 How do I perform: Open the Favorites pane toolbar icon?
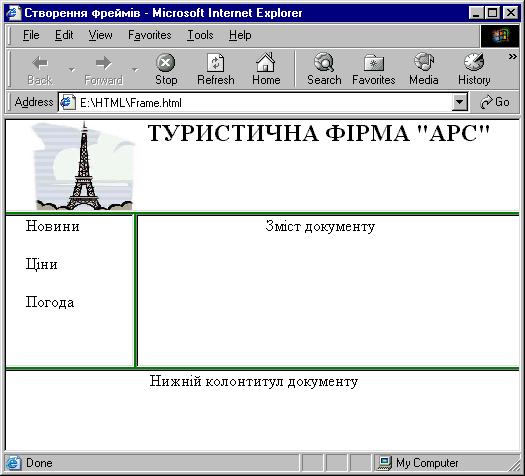point(374,63)
